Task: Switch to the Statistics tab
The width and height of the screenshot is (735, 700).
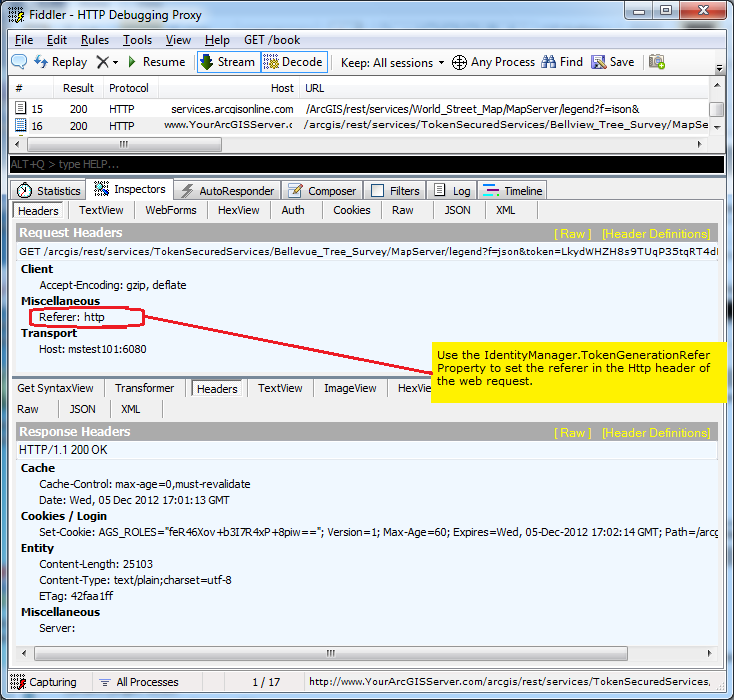Action: (49, 191)
